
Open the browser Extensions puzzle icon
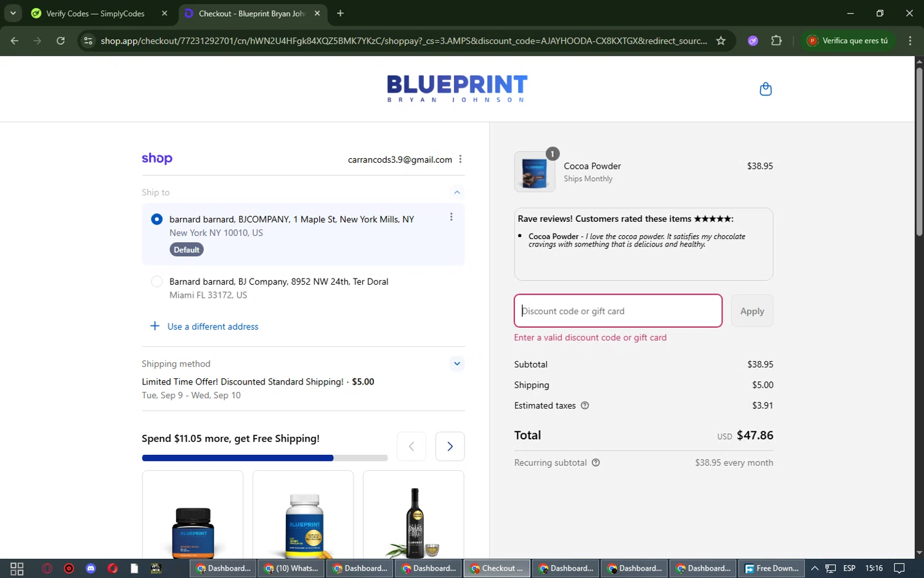(776, 41)
